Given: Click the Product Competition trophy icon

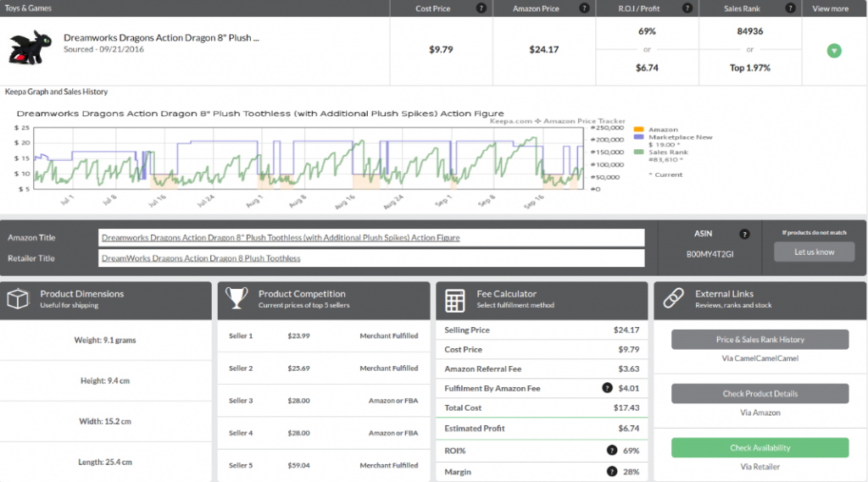Looking at the screenshot, I should tap(236, 299).
